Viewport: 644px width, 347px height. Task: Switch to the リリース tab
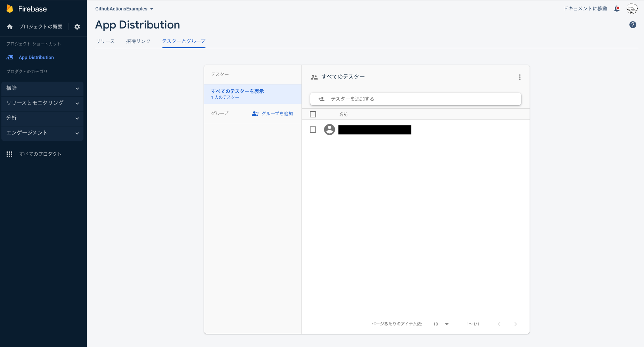coord(105,41)
